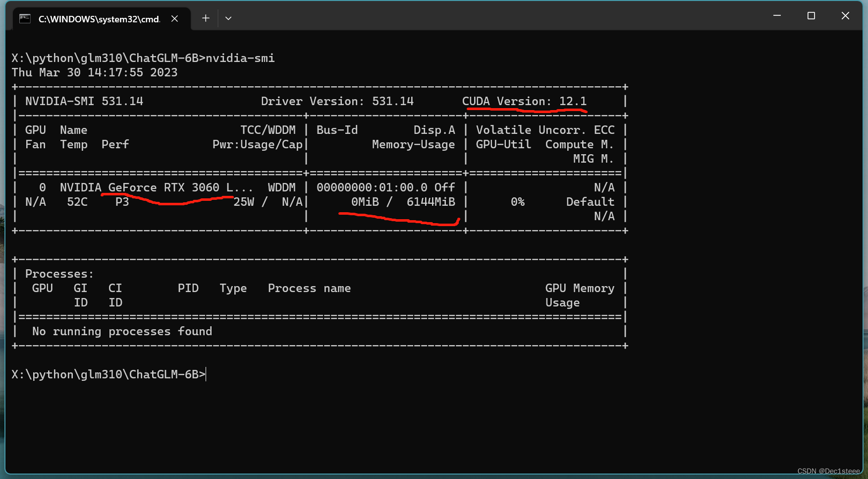Minimize the terminal window
868x479 pixels.
pos(777,16)
